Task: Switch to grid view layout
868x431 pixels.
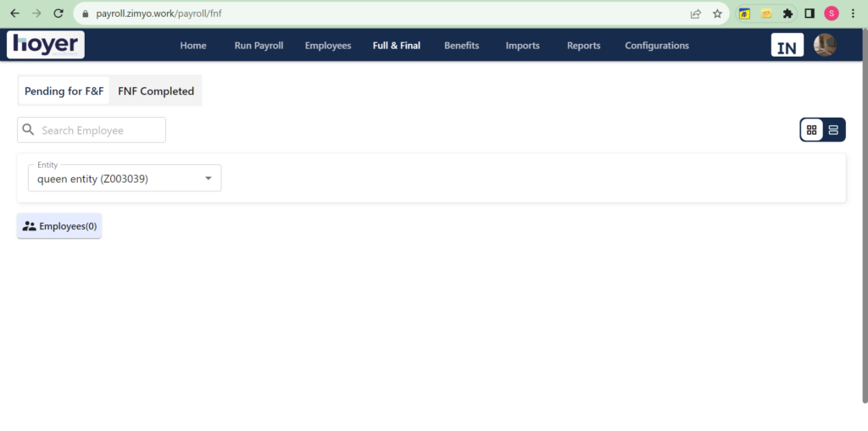Action: [811, 130]
